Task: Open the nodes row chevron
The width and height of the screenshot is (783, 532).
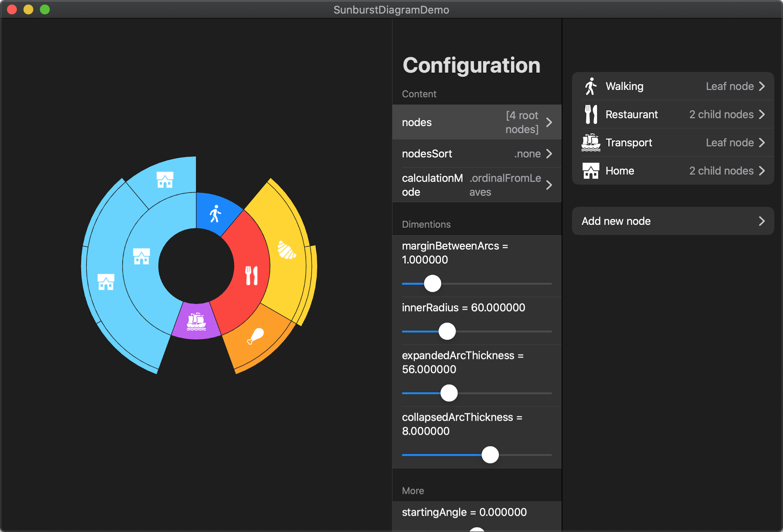Action: (549, 123)
